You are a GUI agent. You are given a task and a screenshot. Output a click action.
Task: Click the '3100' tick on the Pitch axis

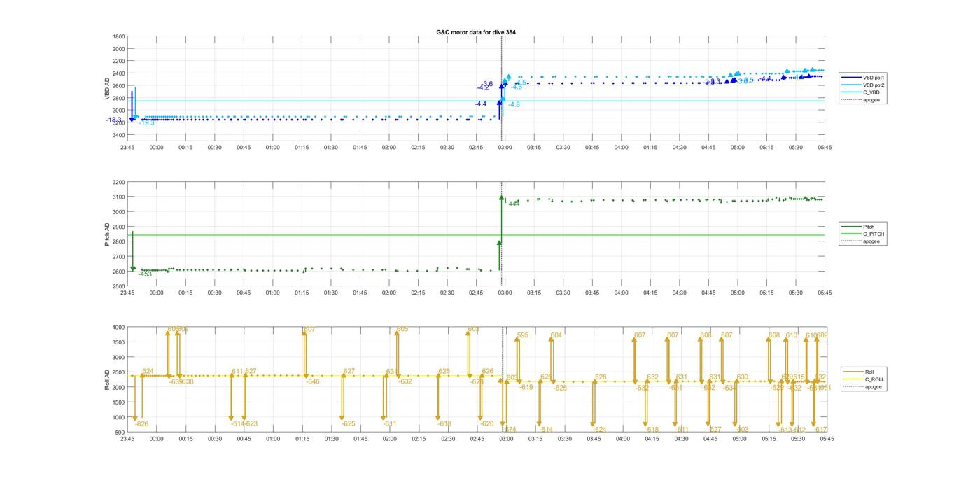point(119,197)
